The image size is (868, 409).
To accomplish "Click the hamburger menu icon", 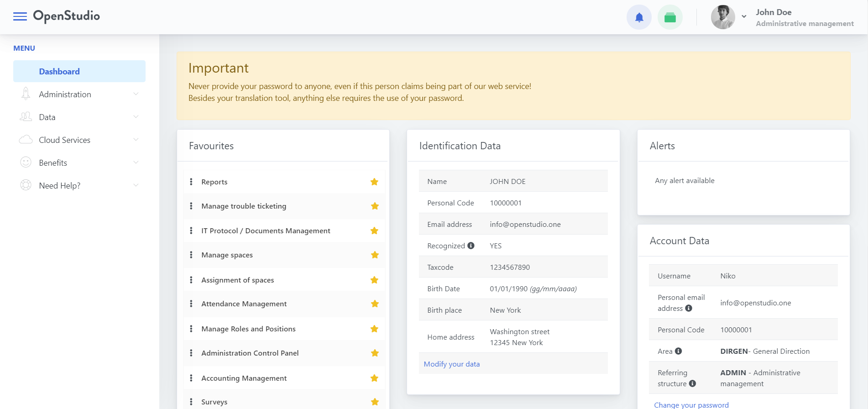I will click(20, 17).
